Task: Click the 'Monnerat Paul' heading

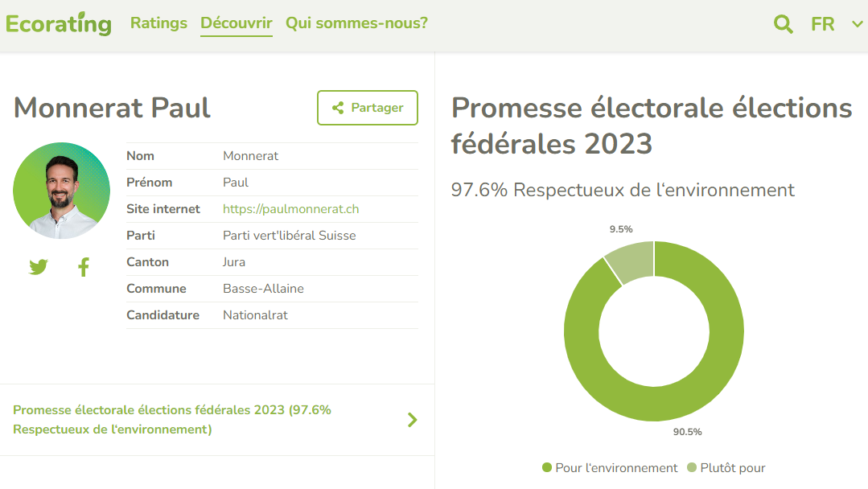Action: (113, 108)
